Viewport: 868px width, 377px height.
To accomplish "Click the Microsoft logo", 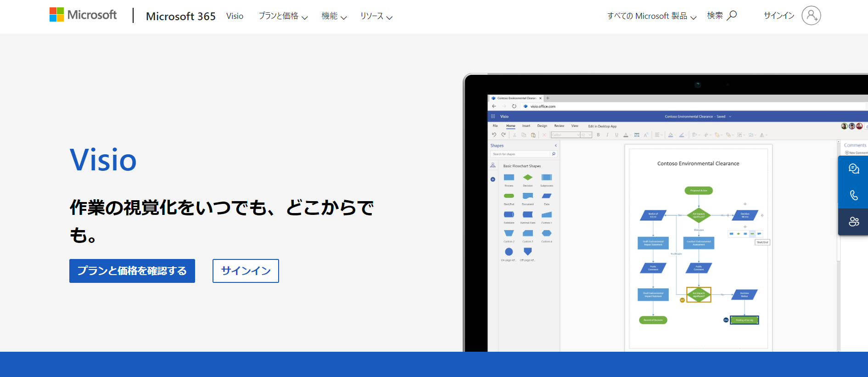I will (x=83, y=15).
